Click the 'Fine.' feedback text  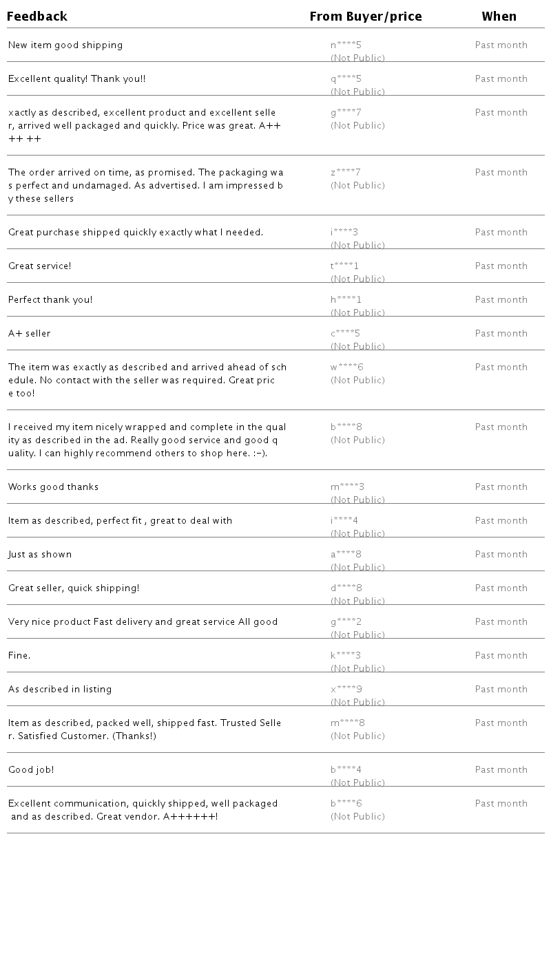(x=19, y=656)
